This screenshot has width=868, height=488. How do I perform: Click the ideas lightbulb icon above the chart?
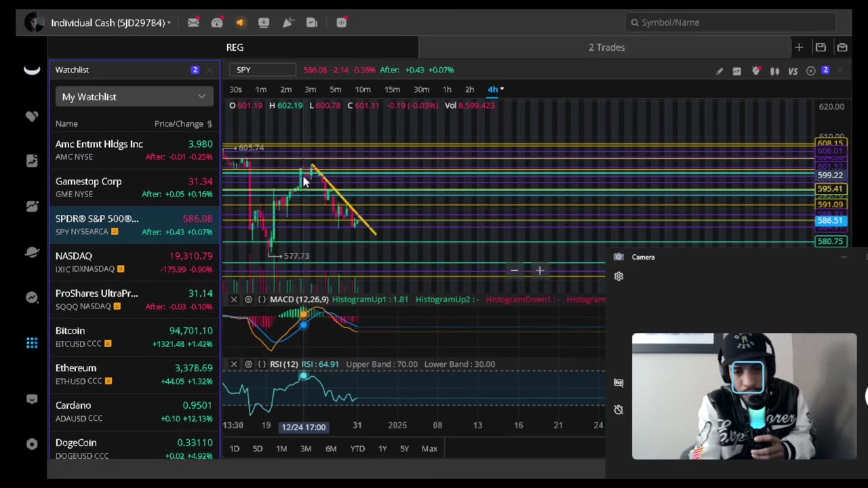(756, 70)
